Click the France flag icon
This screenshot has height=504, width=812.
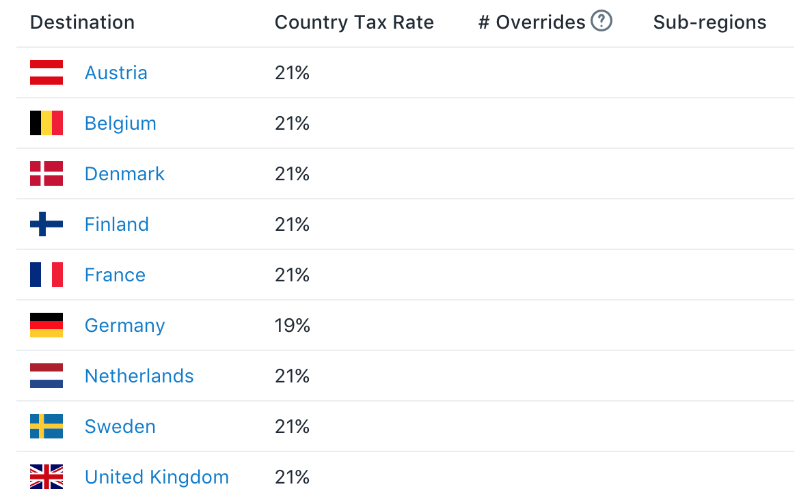point(46,275)
